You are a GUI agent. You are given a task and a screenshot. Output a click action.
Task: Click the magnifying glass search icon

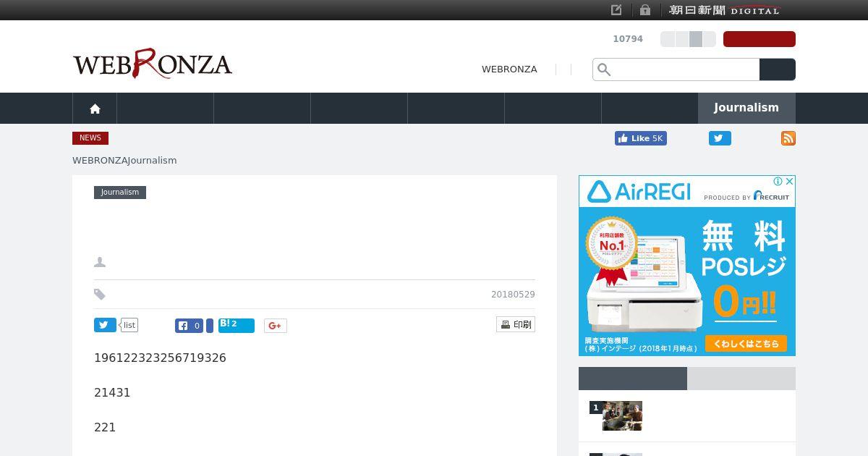click(604, 69)
